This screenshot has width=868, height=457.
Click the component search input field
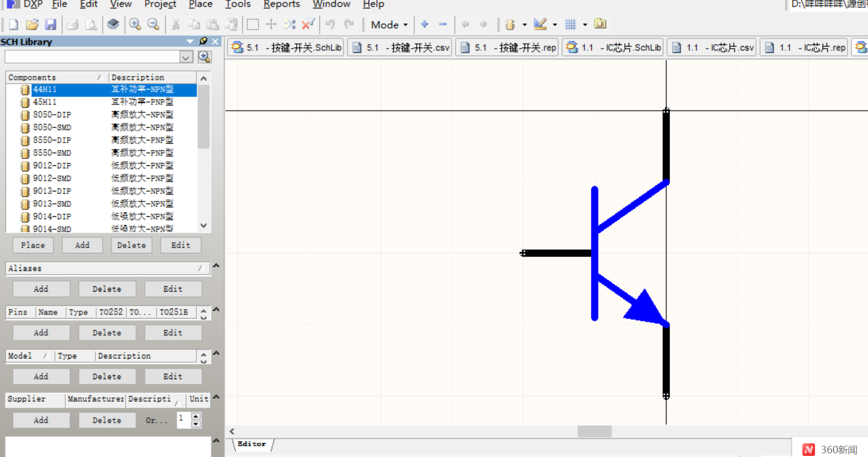click(x=93, y=57)
